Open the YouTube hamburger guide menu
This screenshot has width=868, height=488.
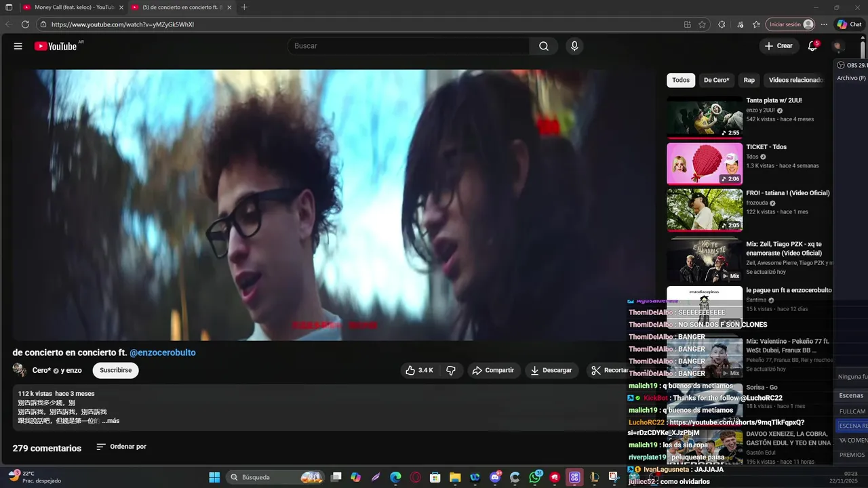[18, 46]
